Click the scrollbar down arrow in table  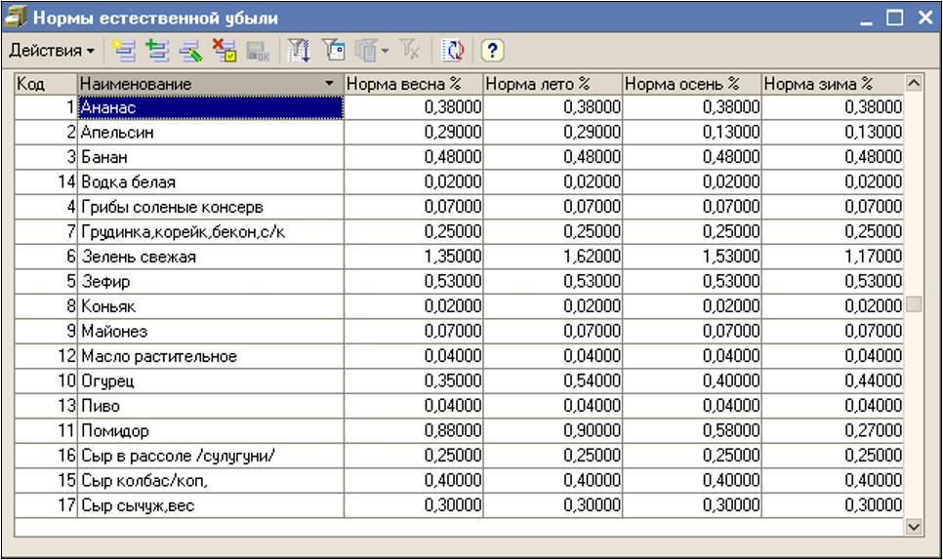(x=914, y=526)
